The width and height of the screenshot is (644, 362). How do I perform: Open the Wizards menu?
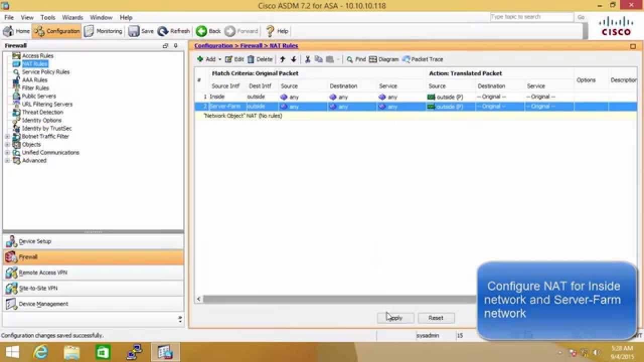[72, 17]
